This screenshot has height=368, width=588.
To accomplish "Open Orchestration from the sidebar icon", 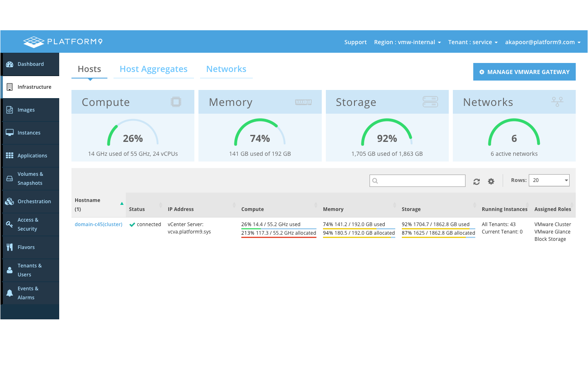I will [10, 202].
